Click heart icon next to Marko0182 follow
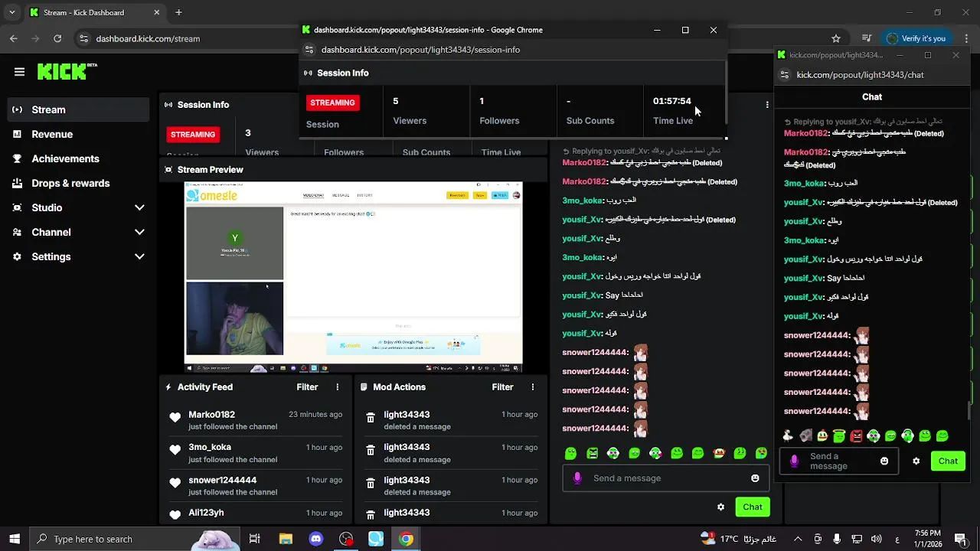980x551 pixels. click(175, 418)
